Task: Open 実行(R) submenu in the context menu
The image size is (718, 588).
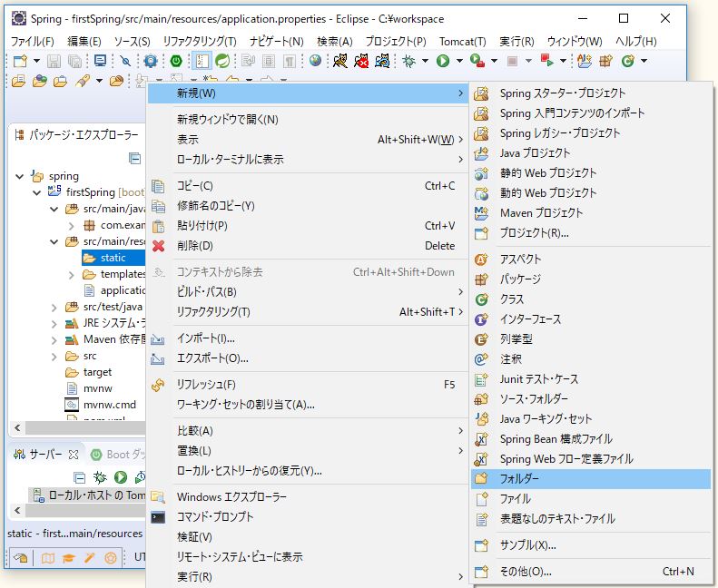Action: 308,577
